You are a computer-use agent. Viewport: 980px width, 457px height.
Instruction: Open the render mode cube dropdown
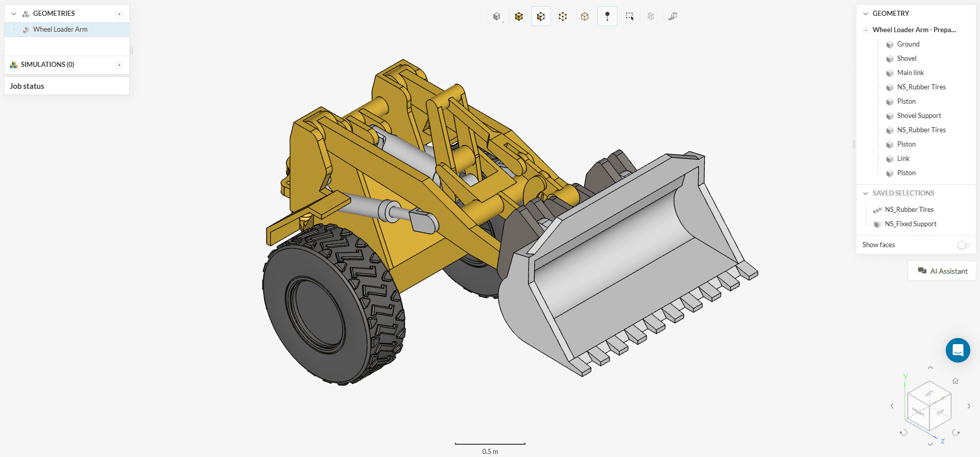click(x=497, y=16)
